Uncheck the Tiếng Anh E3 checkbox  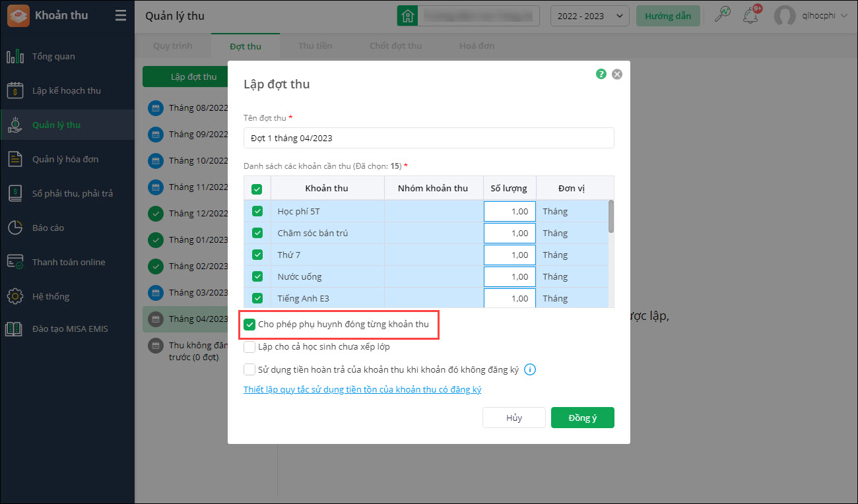tap(257, 298)
